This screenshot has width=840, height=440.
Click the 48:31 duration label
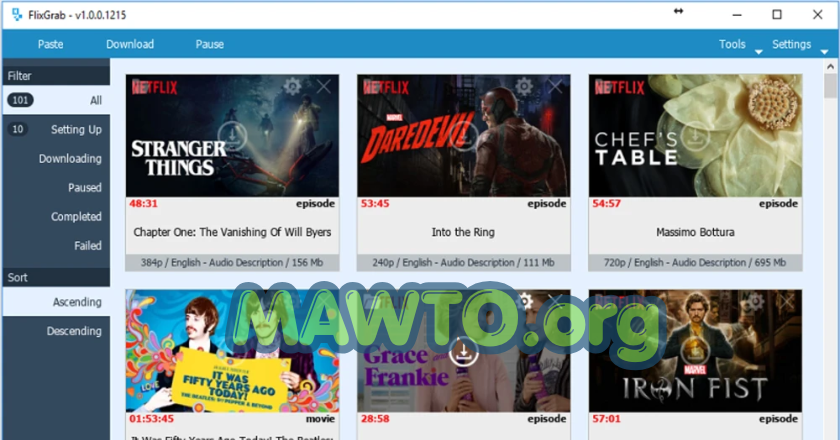pos(143,204)
